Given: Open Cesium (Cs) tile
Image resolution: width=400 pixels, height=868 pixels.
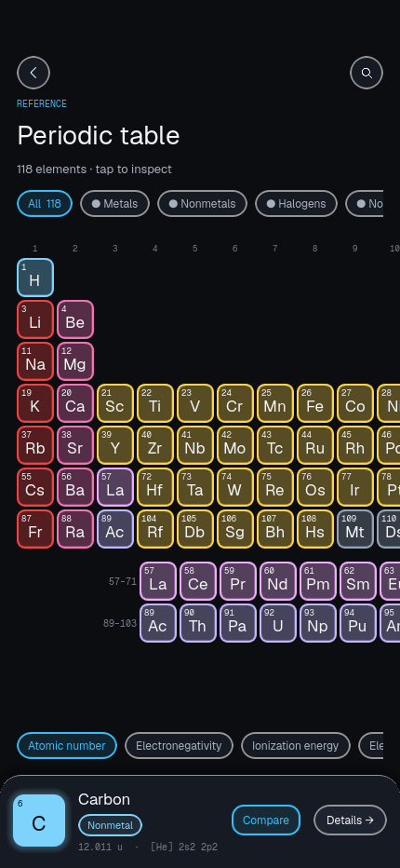Looking at the screenshot, I should pos(35,487).
